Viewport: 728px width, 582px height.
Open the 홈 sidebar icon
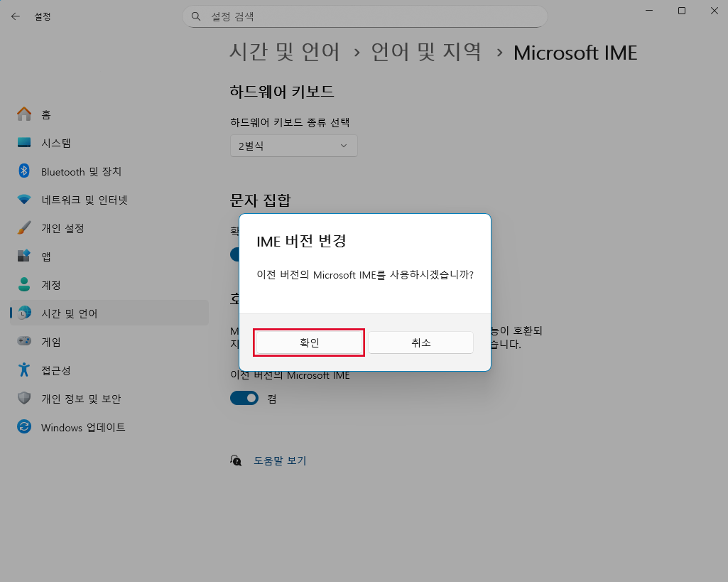[24, 114]
